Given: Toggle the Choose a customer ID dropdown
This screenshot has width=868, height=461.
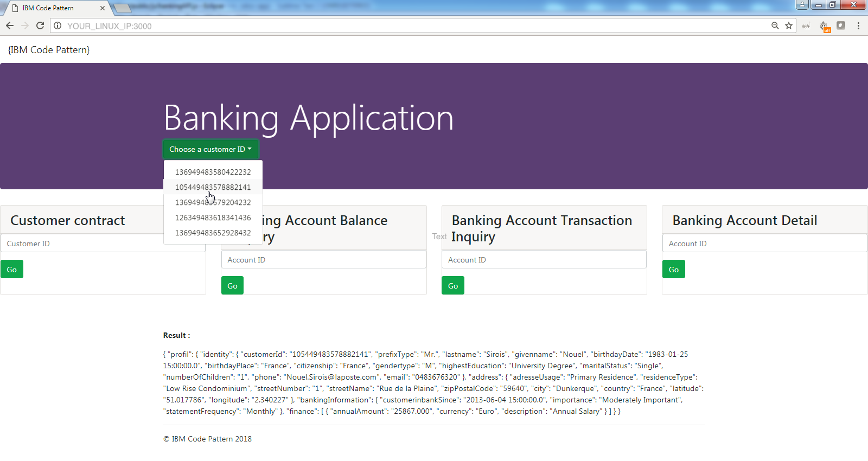Looking at the screenshot, I should click(210, 149).
